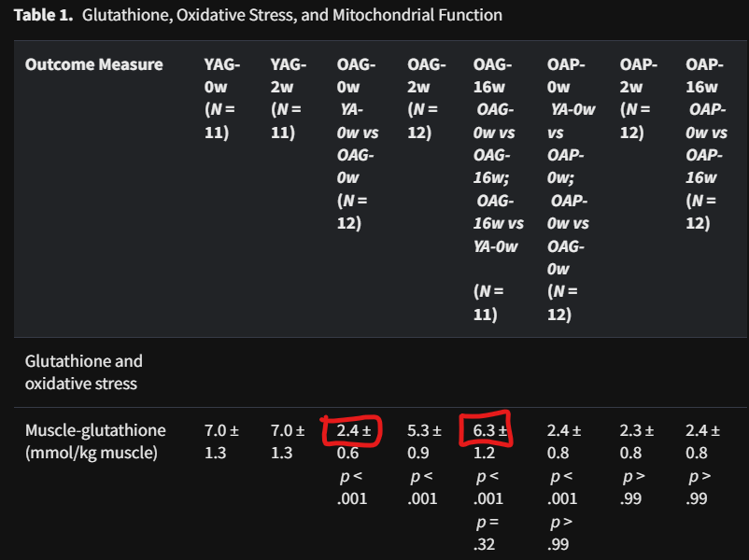Click the red-circled 2.4 value

[x=353, y=430]
